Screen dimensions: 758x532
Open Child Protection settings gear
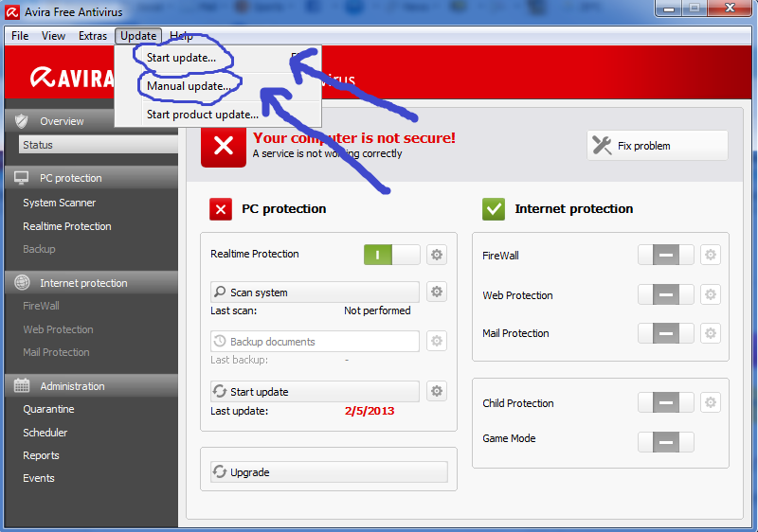point(710,402)
